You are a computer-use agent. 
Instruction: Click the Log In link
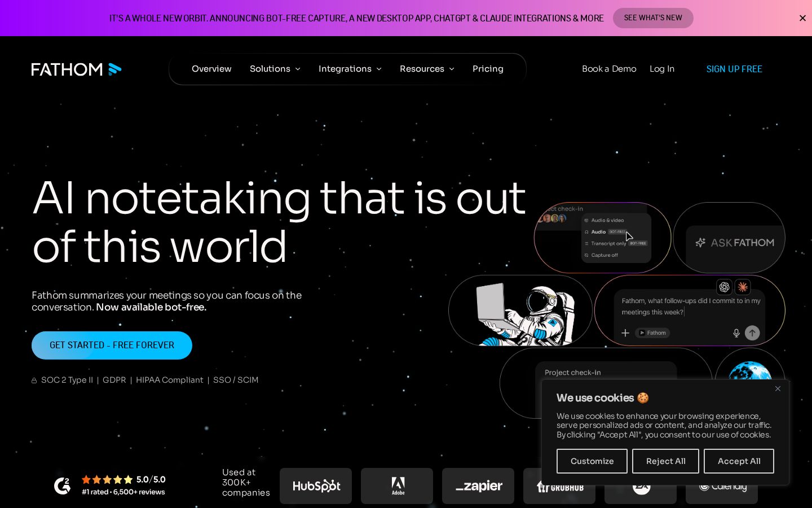tap(662, 69)
